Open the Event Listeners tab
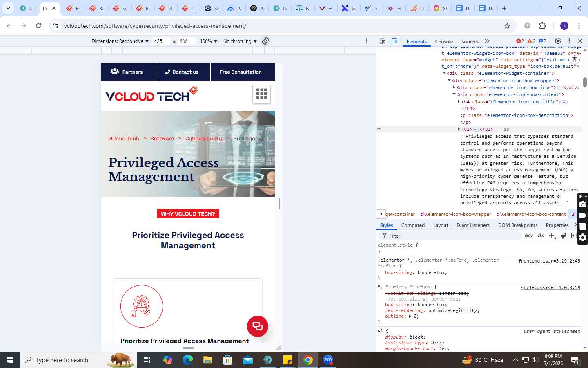This screenshot has height=368, width=588. [473, 225]
